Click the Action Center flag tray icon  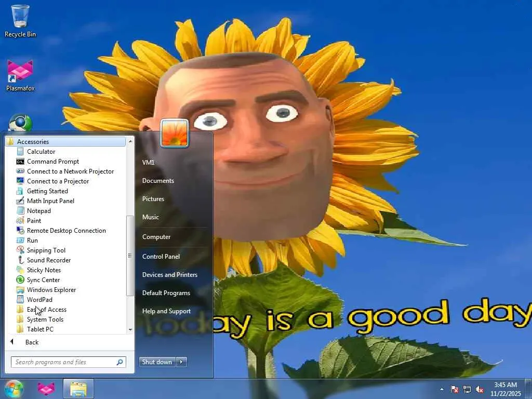pyautogui.click(x=454, y=389)
